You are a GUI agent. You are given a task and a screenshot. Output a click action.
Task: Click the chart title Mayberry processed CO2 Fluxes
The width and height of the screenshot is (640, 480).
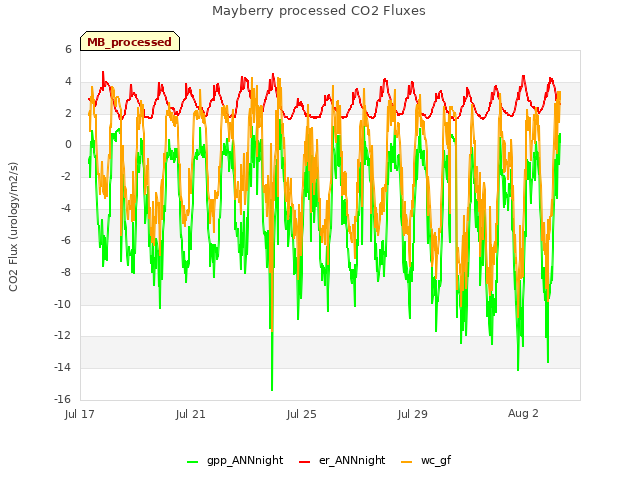click(319, 11)
